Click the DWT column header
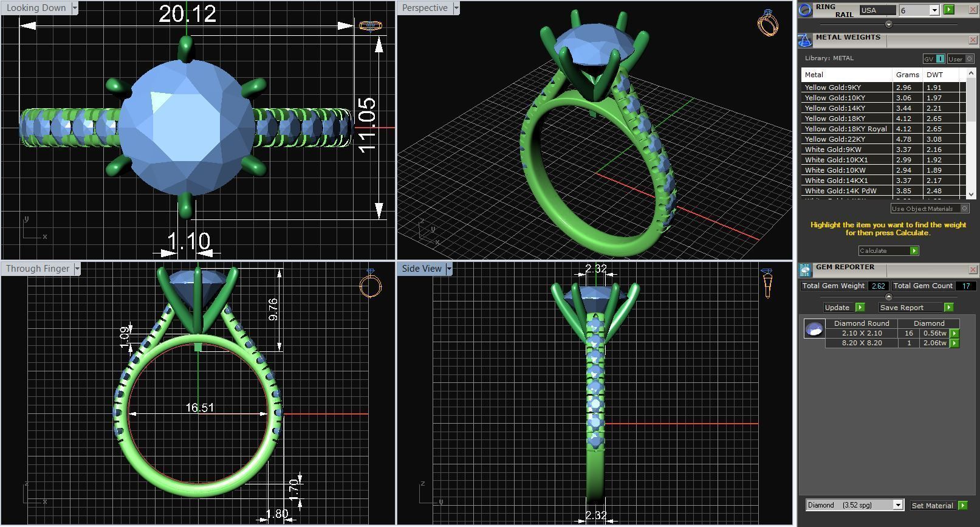This screenshot has height=527, width=980. click(941, 75)
